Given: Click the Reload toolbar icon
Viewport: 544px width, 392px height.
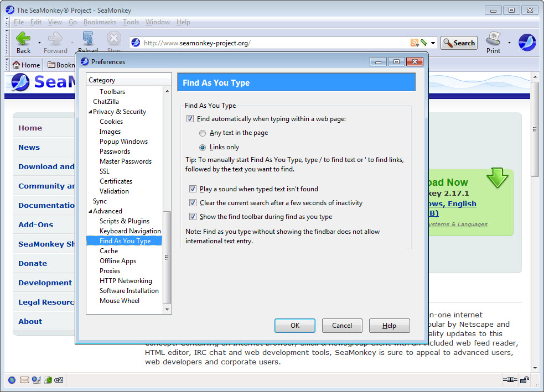Looking at the screenshot, I should (88, 38).
